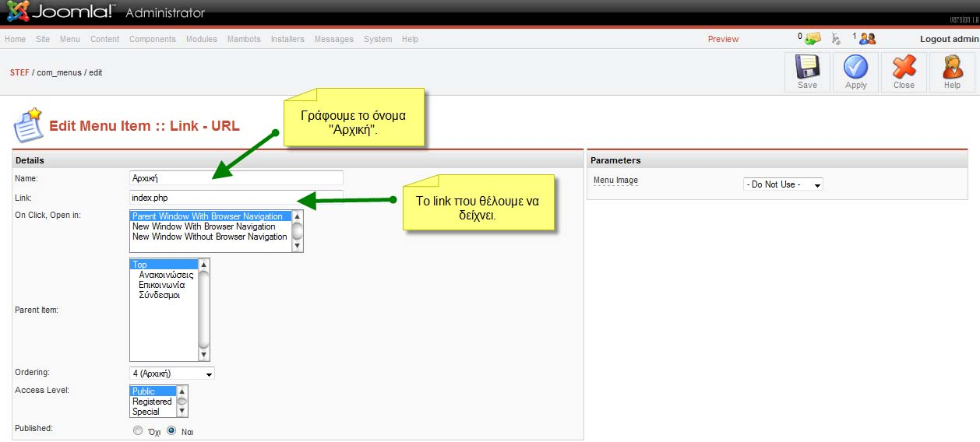Open the Mambots menu
This screenshot has height=442, width=980.
pos(244,39)
